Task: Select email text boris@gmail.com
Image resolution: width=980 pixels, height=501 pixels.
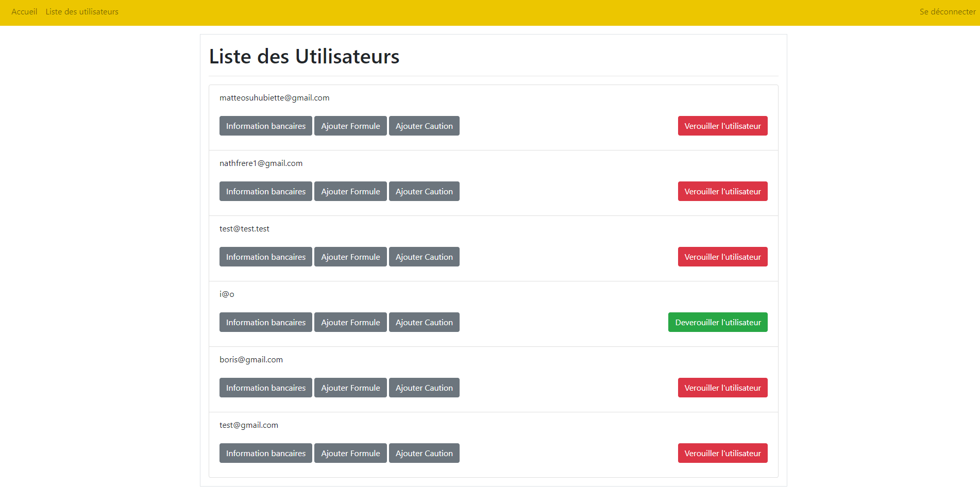Action: tap(251, 360)
